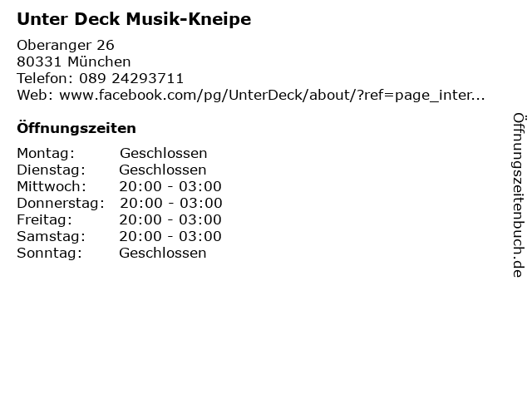Image resolution: width=532 pixels, height=399 pixels.
Task: Click the 80331 München postal line
Action: [x=74, y=62]
